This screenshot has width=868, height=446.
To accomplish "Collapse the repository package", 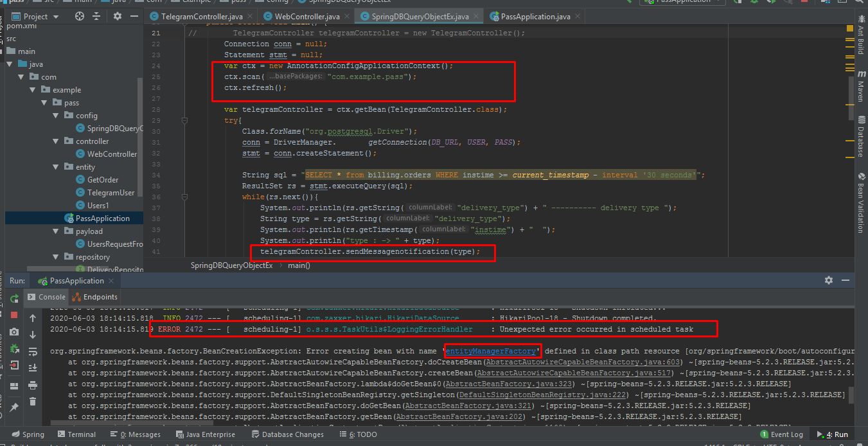I will [x=56, y=257].
